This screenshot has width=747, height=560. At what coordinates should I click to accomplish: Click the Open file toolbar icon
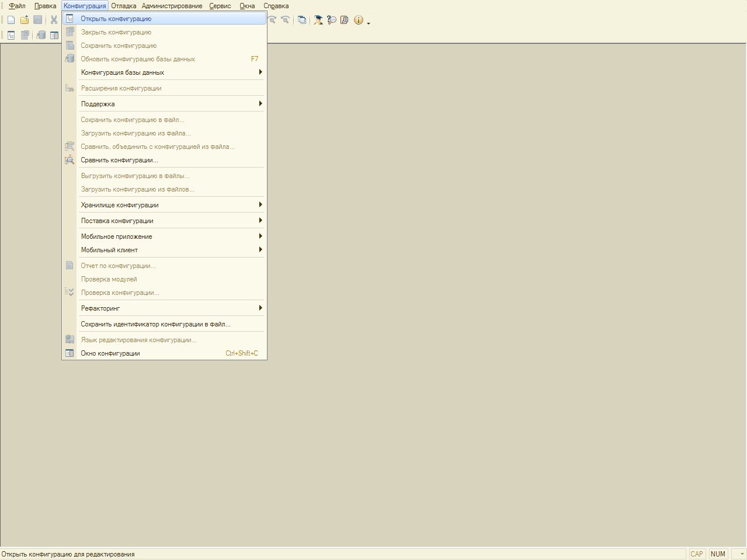[x=25, y=20]
